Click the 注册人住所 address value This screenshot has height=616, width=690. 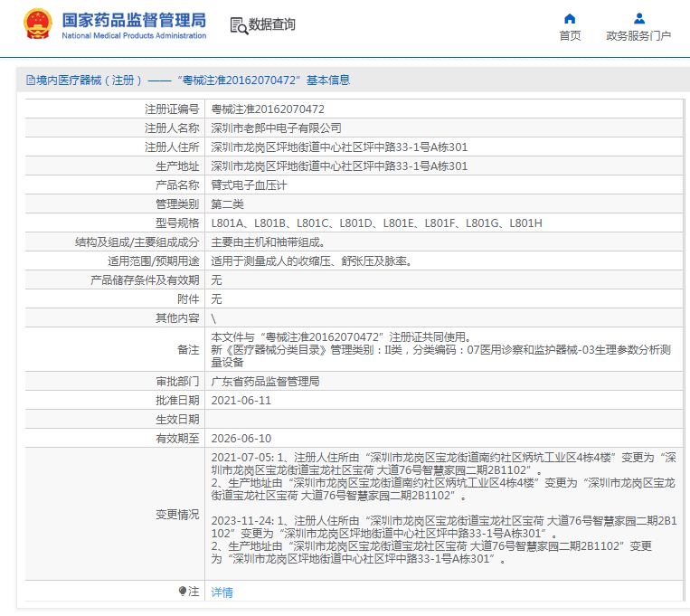[339, 147]
